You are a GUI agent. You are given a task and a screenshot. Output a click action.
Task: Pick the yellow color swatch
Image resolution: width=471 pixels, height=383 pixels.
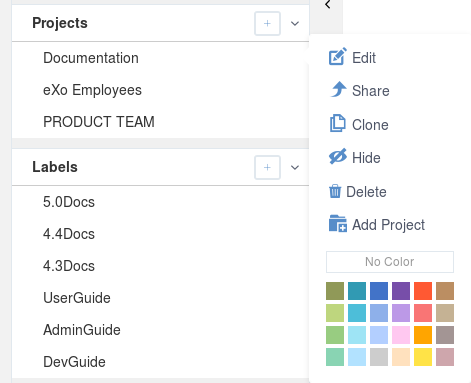[x=423, y=357]
